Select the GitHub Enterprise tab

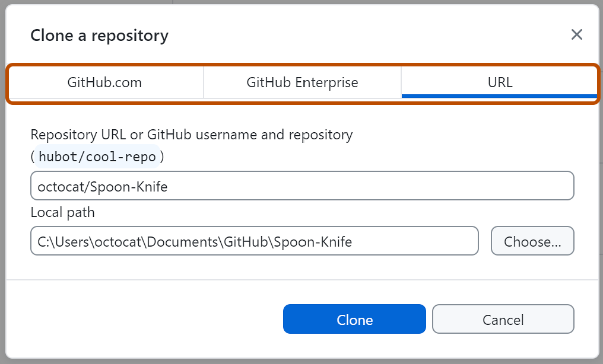pyautogui.click(x=302, y=82)
